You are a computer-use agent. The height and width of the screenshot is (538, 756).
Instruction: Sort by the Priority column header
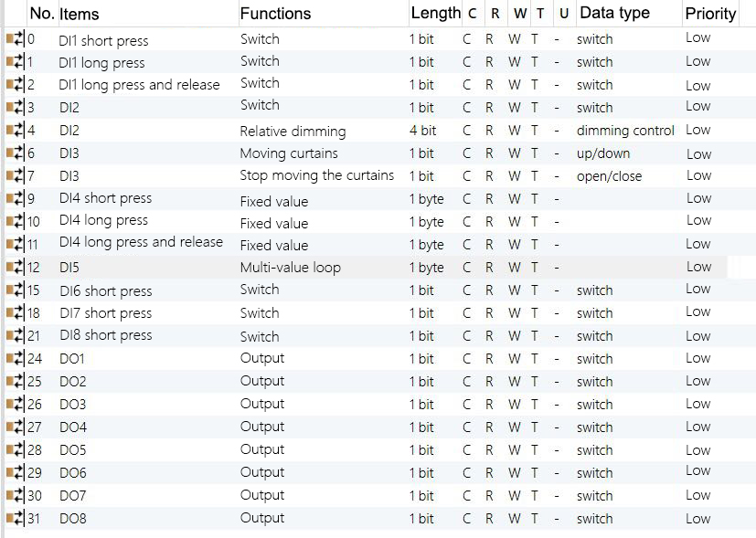(710, 14)
